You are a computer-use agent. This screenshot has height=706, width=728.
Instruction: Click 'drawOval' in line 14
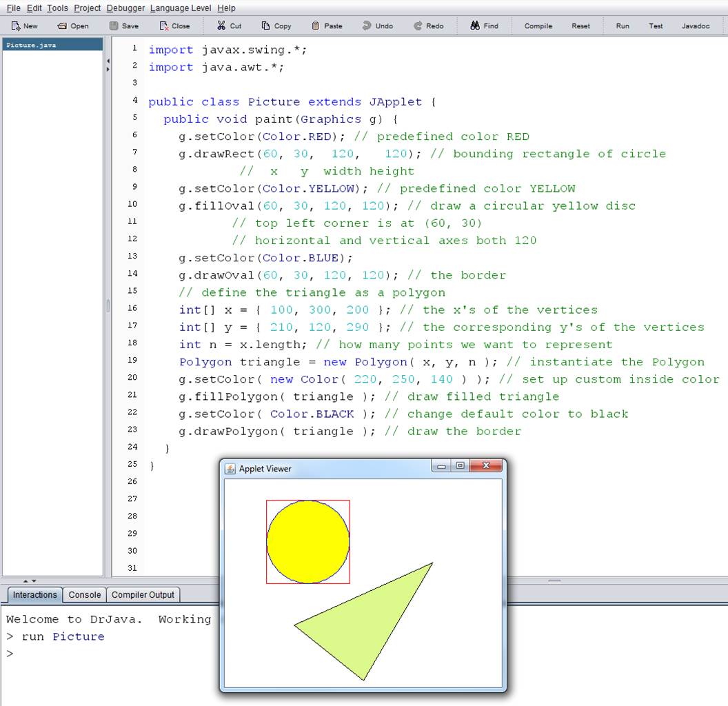pos(224,275)
